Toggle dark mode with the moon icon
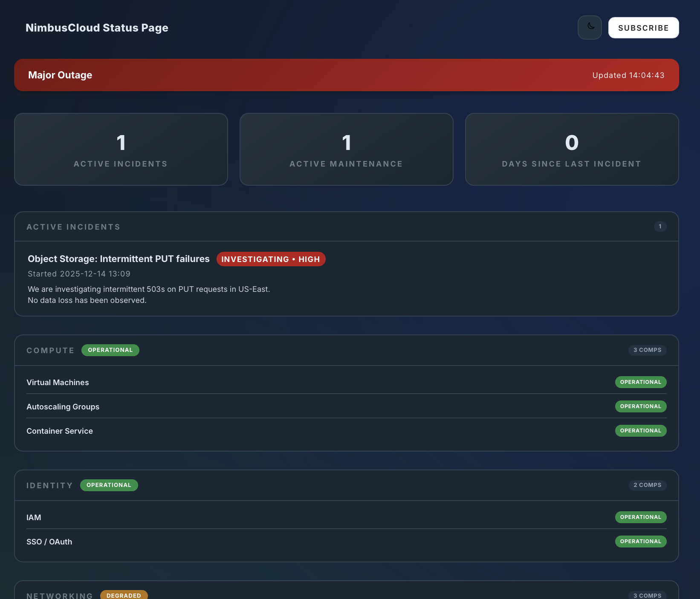Image resolution: width=700 pixels, height=599 pixels. (x=590, y=27)
